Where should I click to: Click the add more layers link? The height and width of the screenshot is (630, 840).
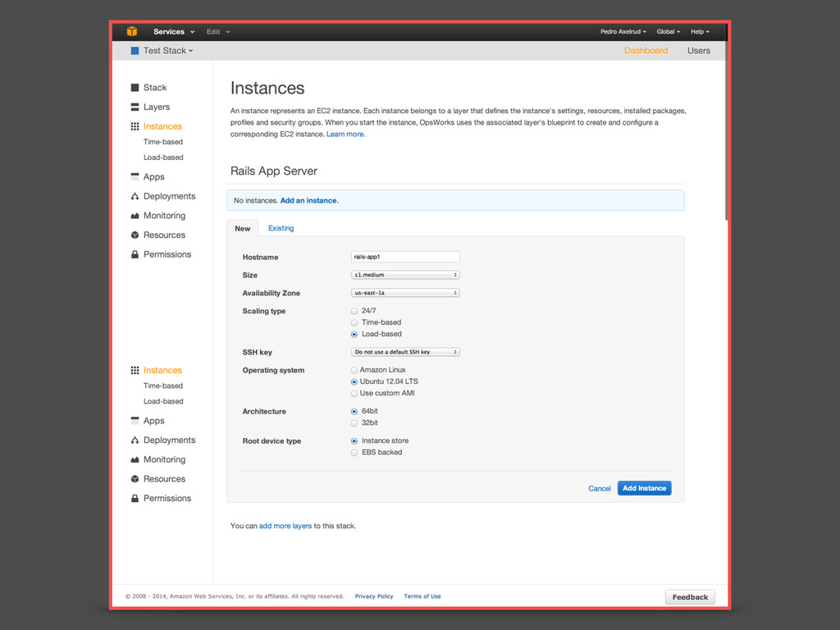click(x=285, y=526)
